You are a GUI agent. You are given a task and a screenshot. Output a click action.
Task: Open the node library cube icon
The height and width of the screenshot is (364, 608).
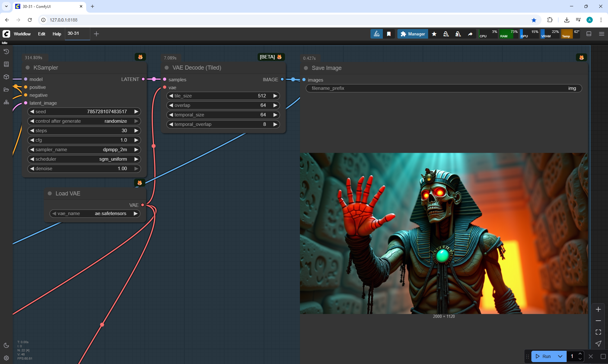(6, 77)
